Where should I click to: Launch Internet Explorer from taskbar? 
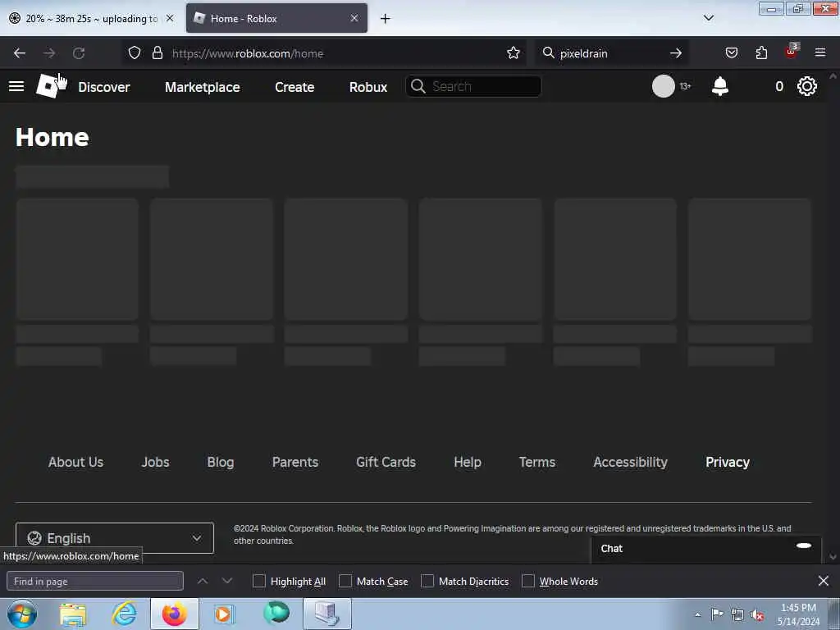click(x=124, y=614)
